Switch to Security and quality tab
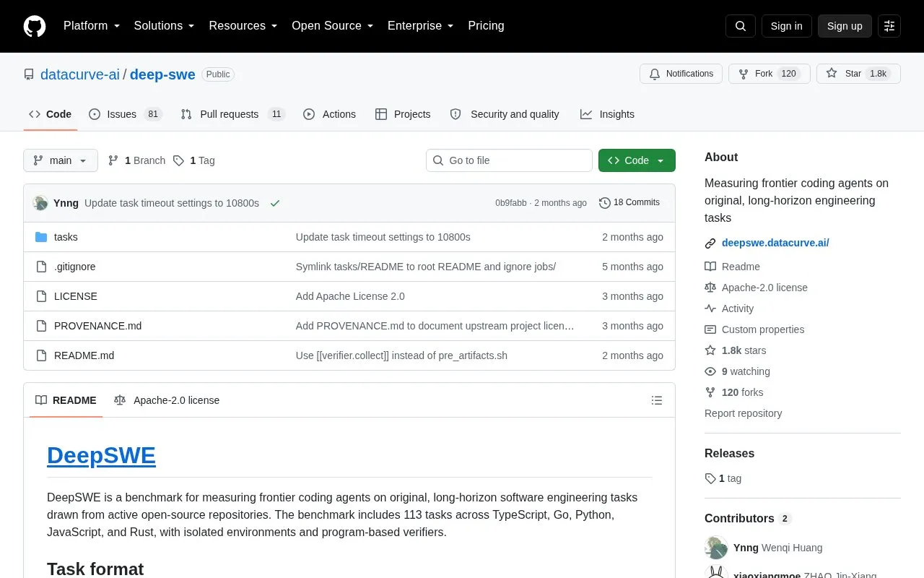 coord(505,114)
